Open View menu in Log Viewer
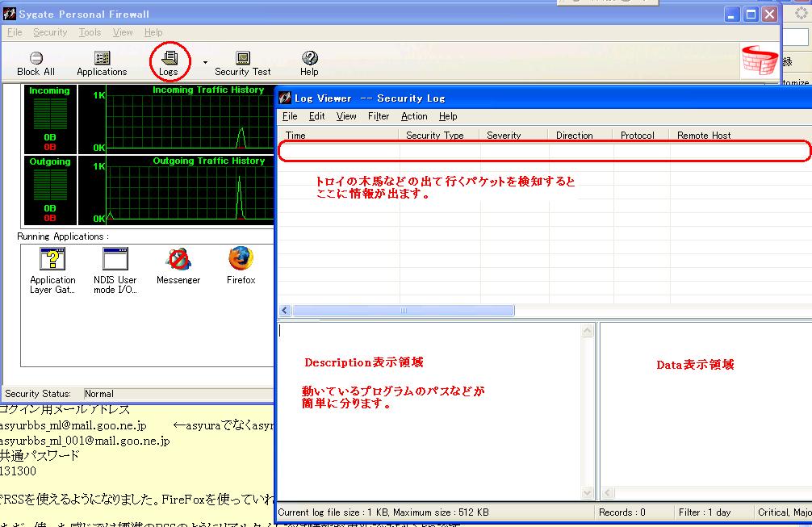The height and width of the screenshot is (527, 812). pos(346,116)
